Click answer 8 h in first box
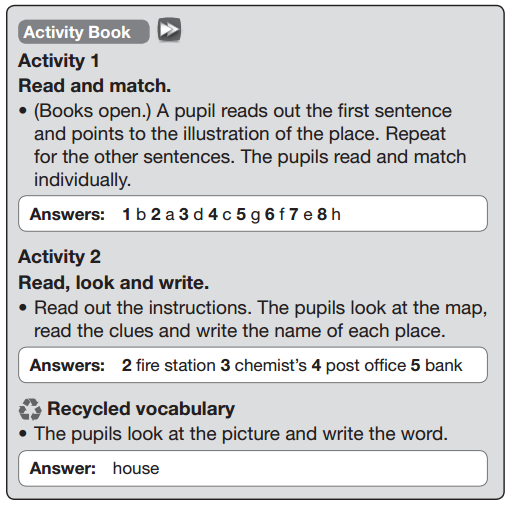Viewport: 513px width, 508px height. tap(329, 214)
